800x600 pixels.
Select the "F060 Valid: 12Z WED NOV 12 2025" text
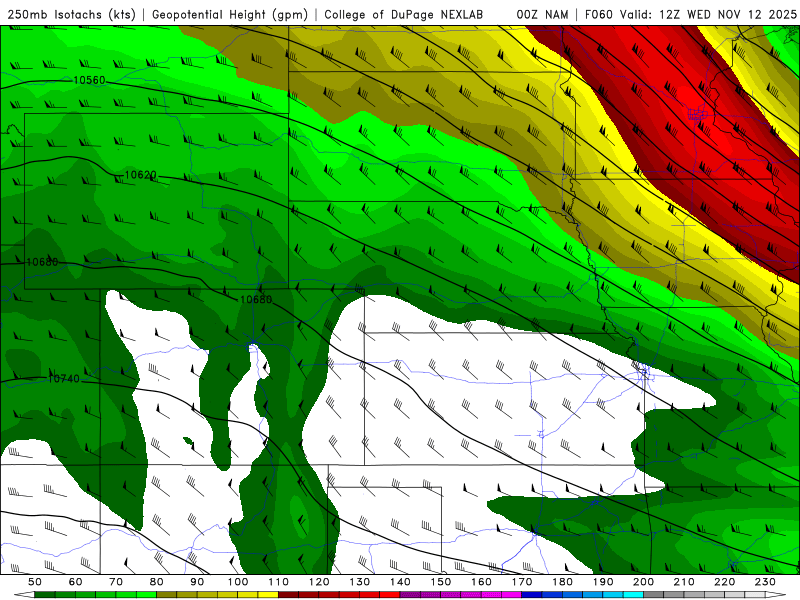point(690,15)
